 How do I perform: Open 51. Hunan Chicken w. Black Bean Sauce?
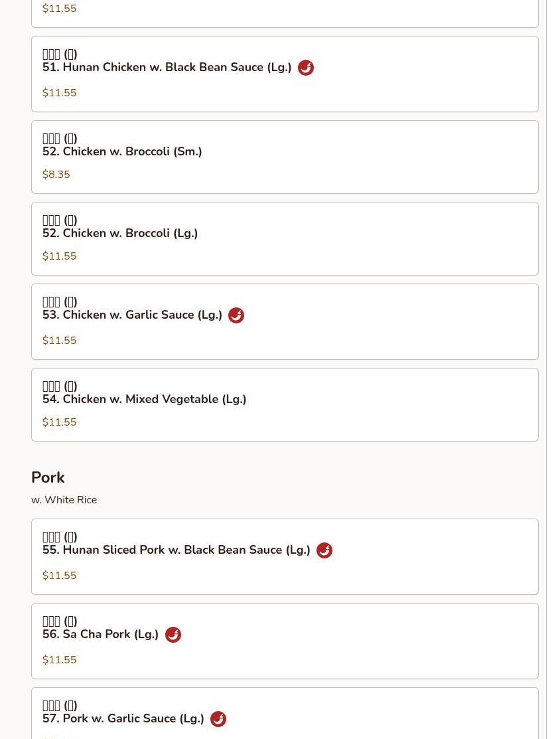(167, 68)
